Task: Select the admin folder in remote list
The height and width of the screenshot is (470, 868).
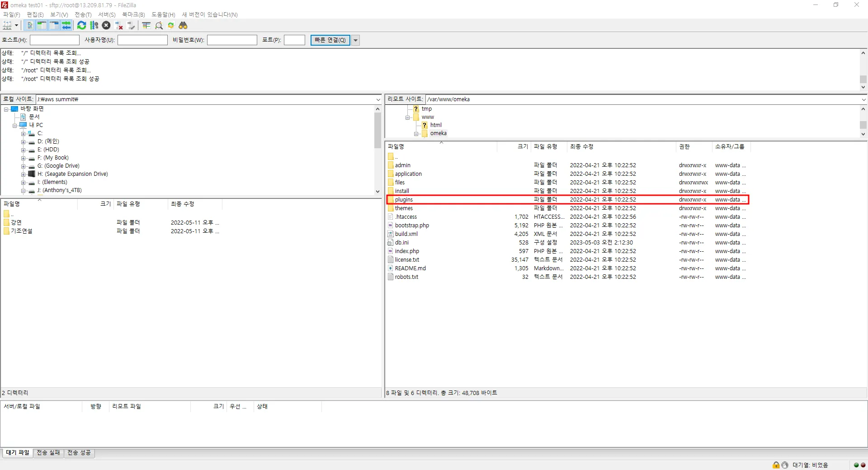Action: [568, 165]
